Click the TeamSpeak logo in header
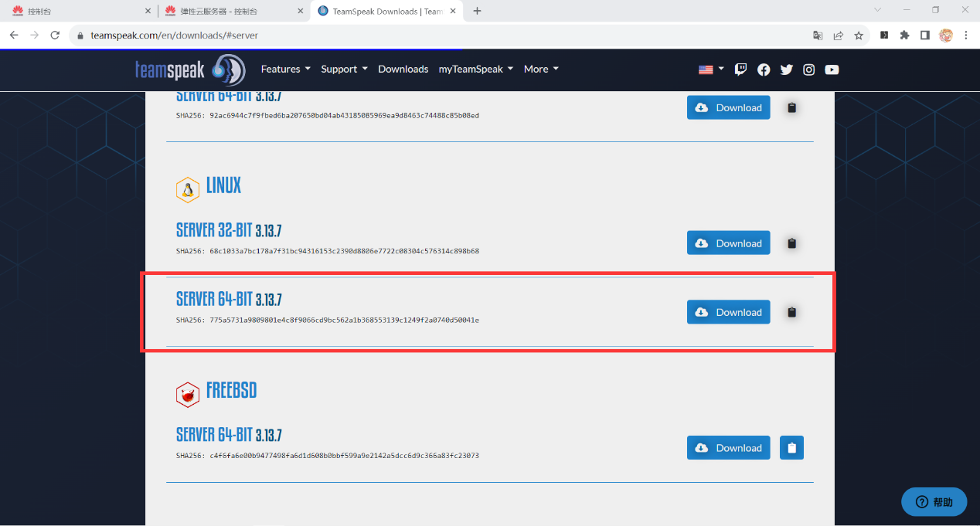Image resolution: width=980 pixels, height=526 pixels. pos(190,70)
